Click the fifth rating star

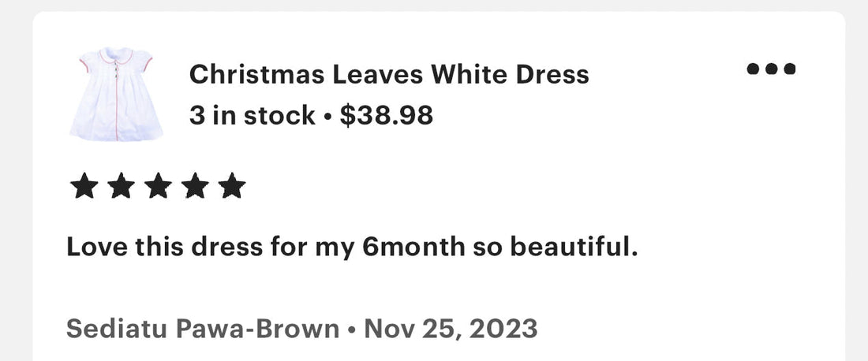click(232, 186)
